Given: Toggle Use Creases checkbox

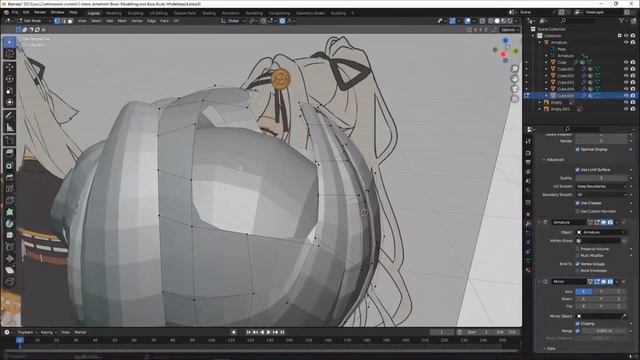Looking at the screenshot, I should (x=578, y=203).
